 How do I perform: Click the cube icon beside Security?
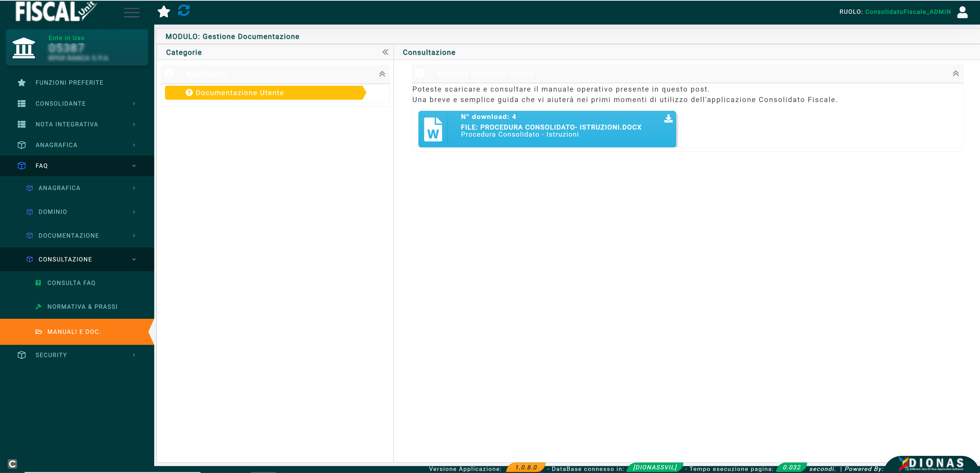22,355
